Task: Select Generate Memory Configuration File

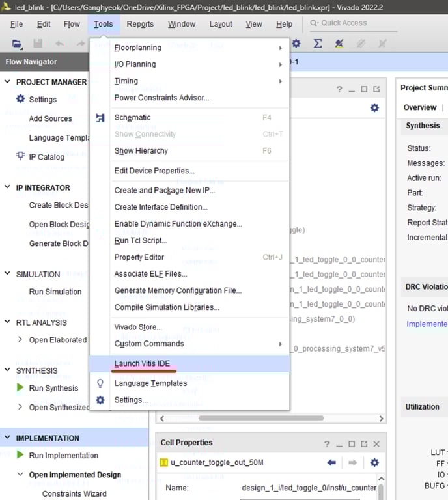Action: (189, 290)
